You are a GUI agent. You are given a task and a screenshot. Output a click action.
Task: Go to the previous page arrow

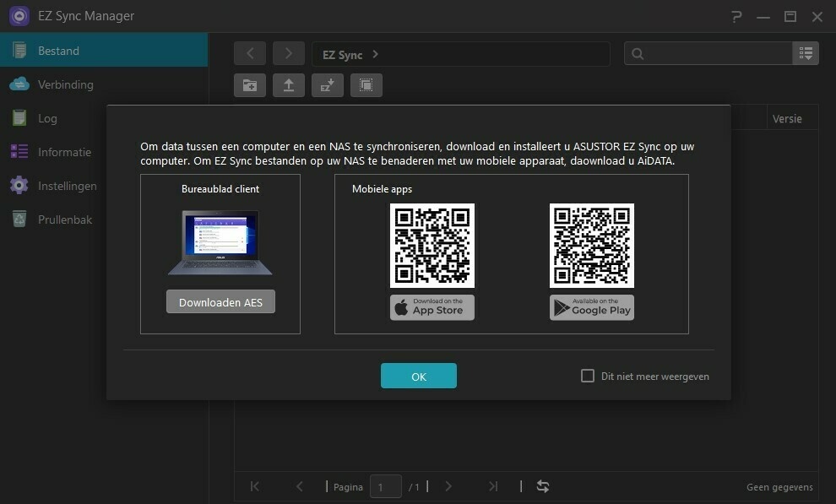pyautogui.click(x=300, y=486)
